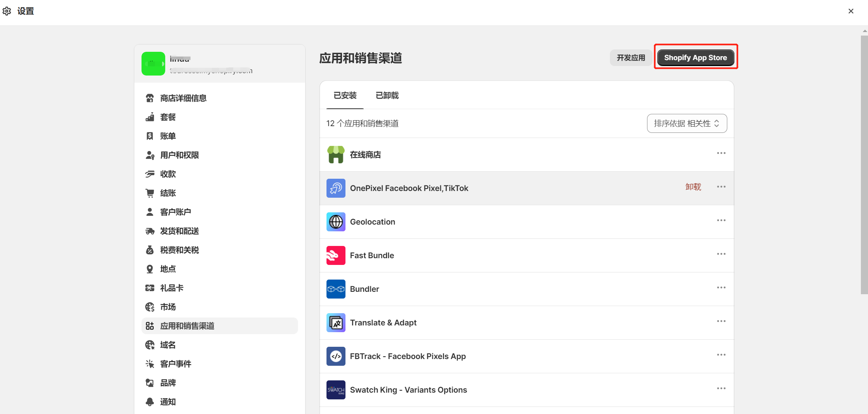Viewport: 868px width, 414px height.
Task: Open more actions menu for OnePixel
Action: click(721, 187)
